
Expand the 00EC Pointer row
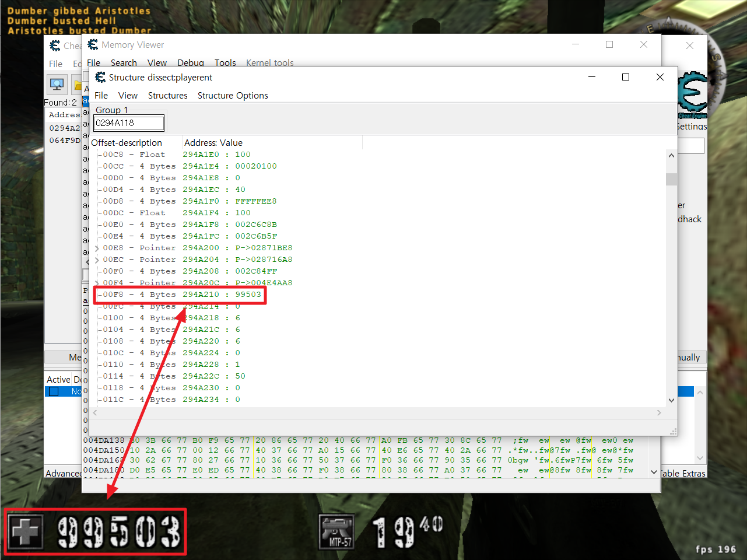(x=97, y=260)
